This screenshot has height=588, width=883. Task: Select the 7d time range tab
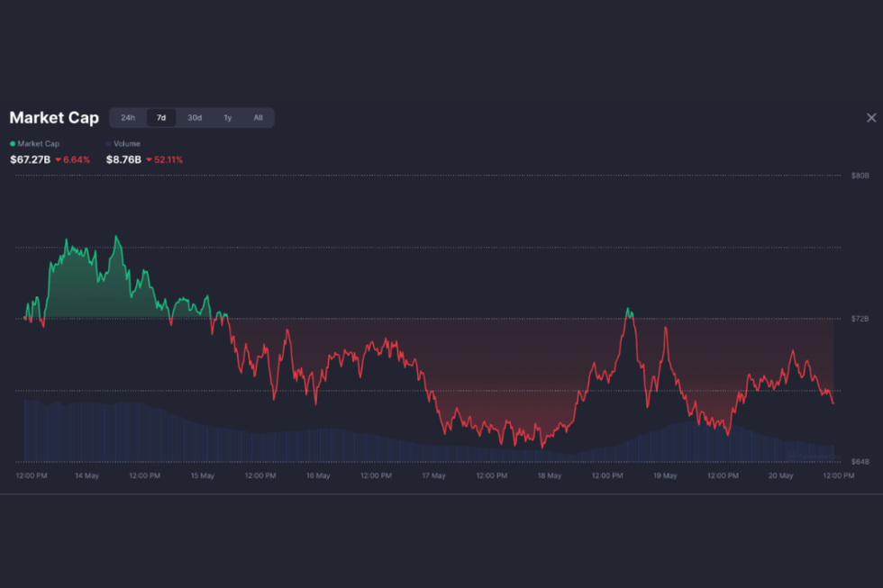pyautogui.click(x=161, y=118)
